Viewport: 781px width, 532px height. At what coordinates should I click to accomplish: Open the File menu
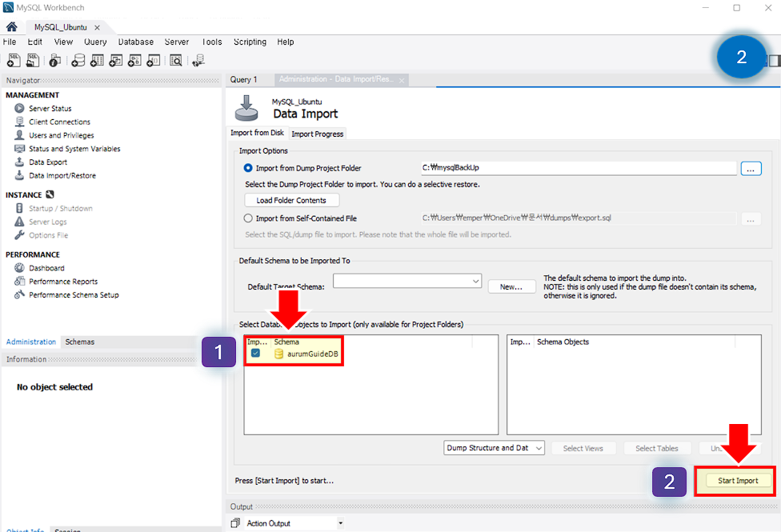click(10, 42)
